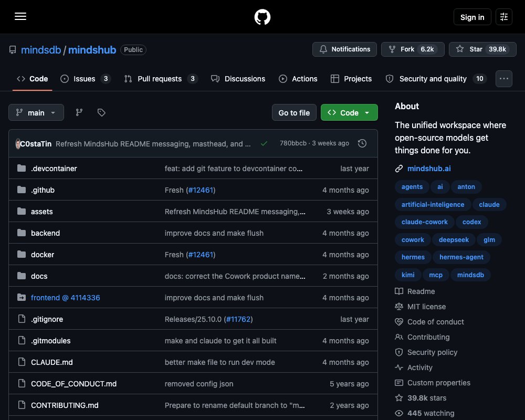This screenshot has width=525, height=420.
Task: Open the main branch selector dropdown
Action: [x=36, y=112]
